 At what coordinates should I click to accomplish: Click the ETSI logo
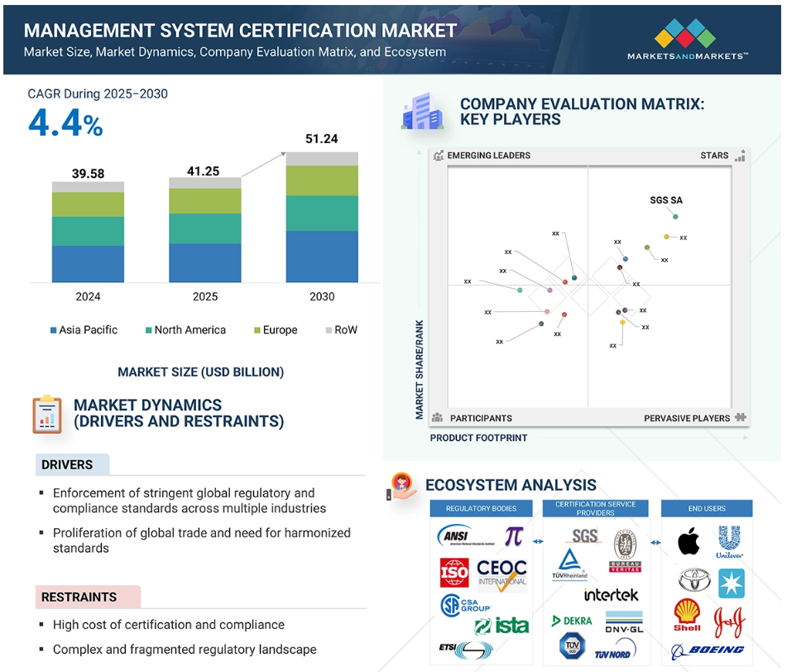pos(466,650)
